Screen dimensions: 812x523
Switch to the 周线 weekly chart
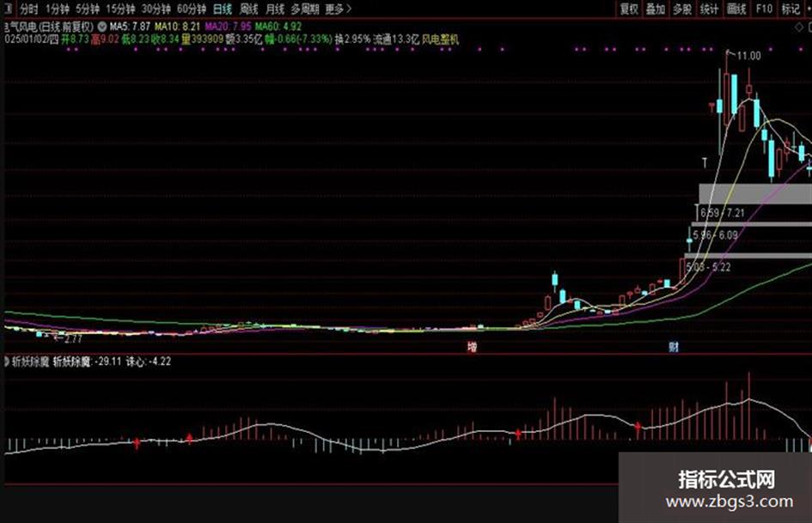[248, 9]
